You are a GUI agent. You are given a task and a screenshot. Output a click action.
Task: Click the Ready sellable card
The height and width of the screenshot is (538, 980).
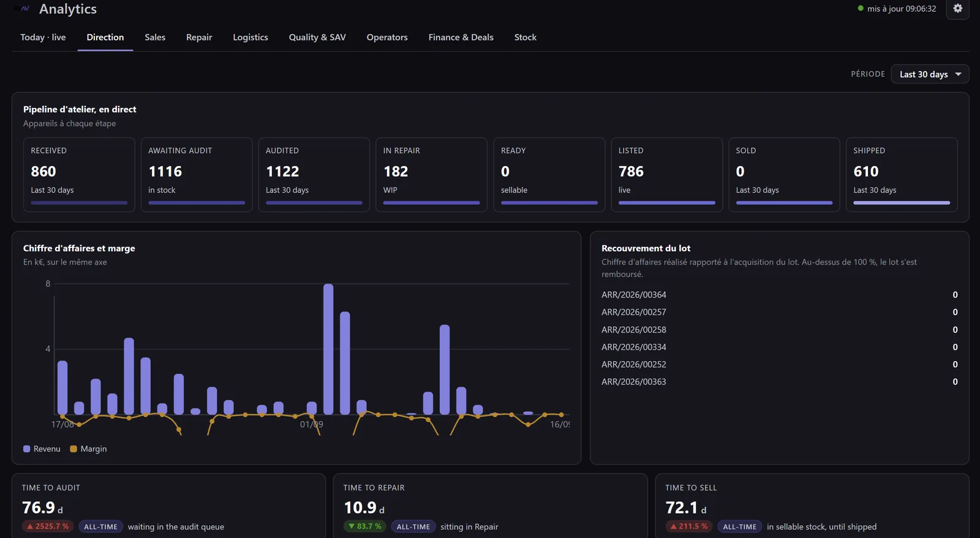pyautogui.click(x=549, y=174)
